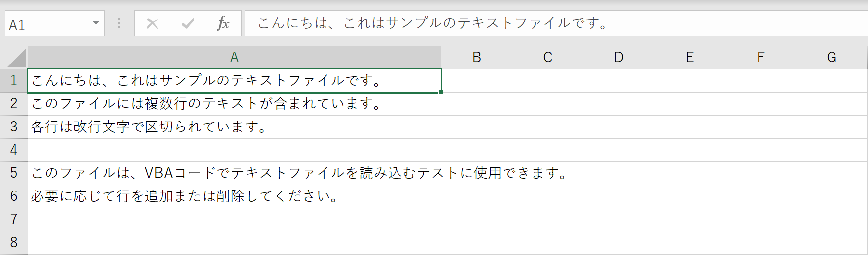Click the Select All corner triangle
This screenshot has height=255, width=868.
click(17, 58)
